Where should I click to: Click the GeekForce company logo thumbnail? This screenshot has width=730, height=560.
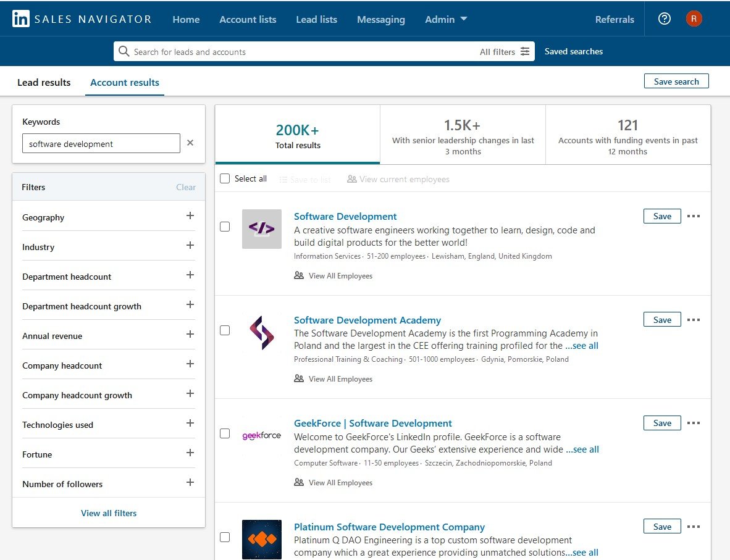point(261,434)
